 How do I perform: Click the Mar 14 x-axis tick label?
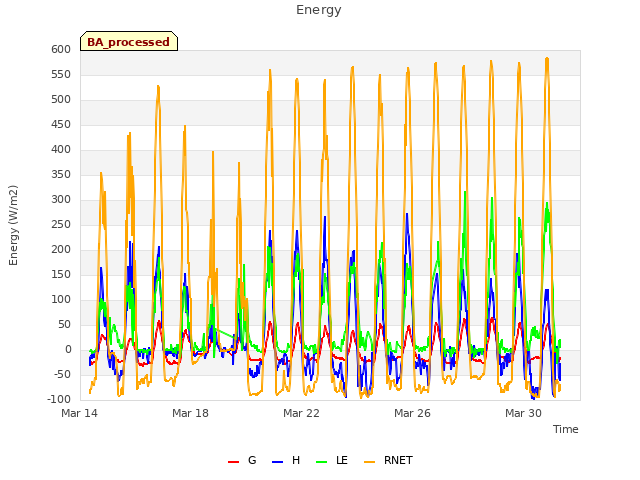pyautogui.click(x=80, y=413)
